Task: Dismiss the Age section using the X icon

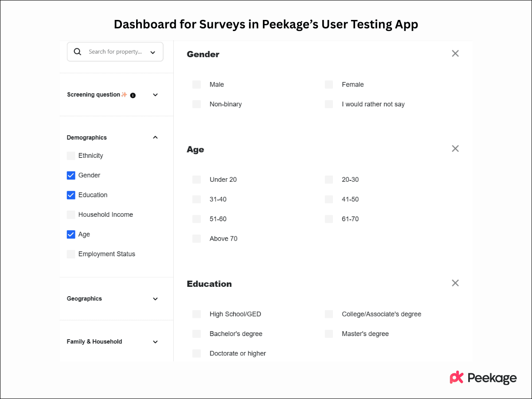Action: coord(455,149)
